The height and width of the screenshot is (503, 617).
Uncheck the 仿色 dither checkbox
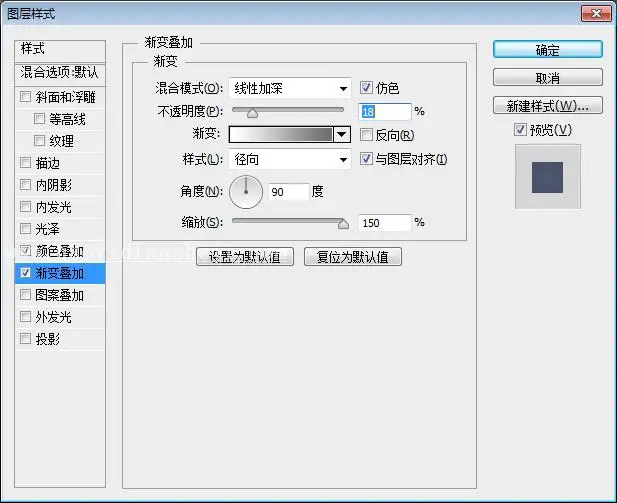click(x=366, y=87)
